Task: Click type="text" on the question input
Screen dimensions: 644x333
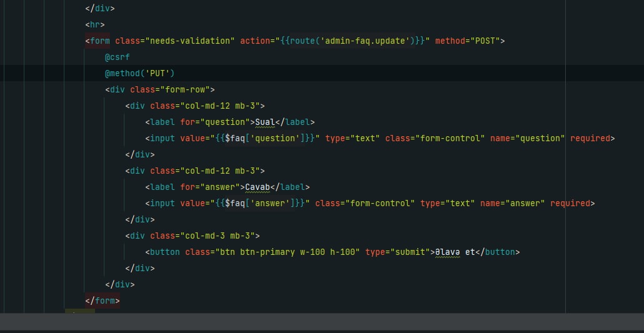Action: click(x=353, y=138)
